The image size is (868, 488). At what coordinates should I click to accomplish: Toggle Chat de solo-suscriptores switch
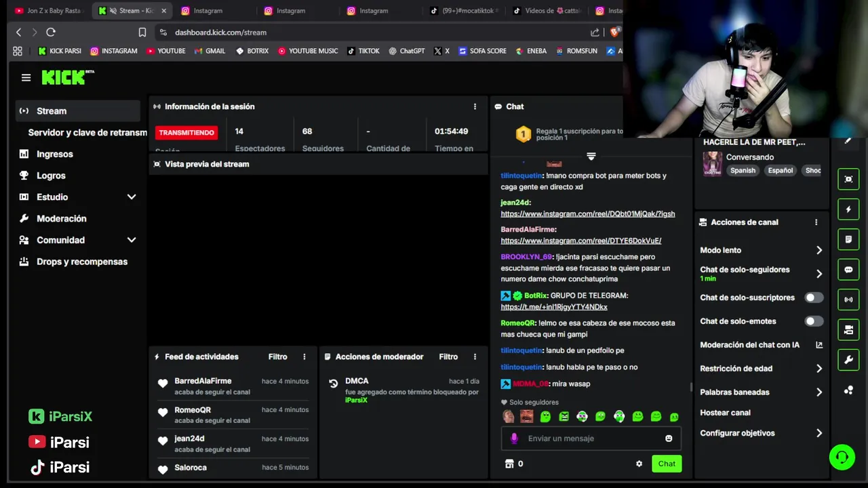(814, 298)
